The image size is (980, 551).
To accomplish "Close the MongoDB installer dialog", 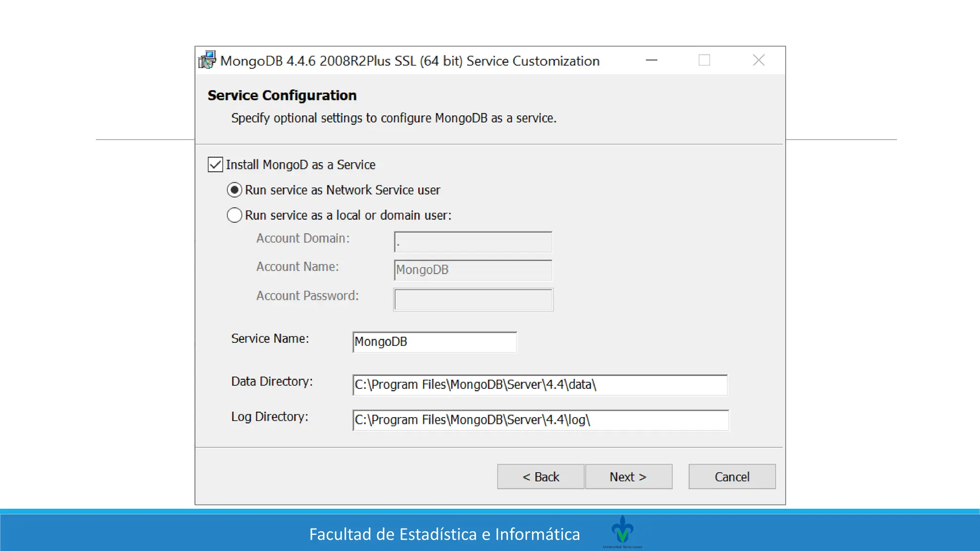I will click(x=758, y=60).
